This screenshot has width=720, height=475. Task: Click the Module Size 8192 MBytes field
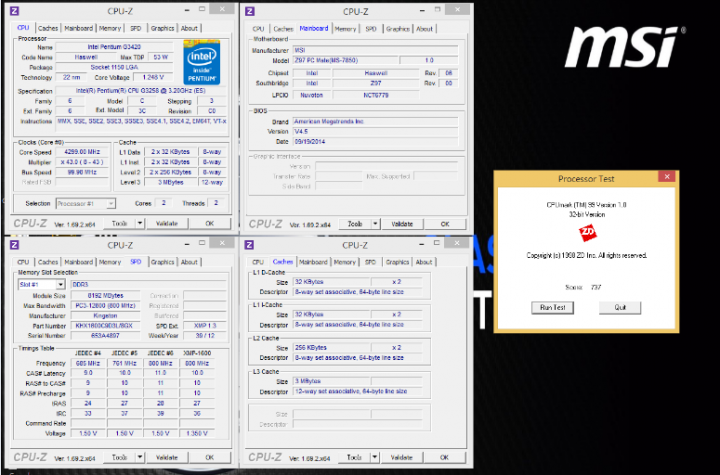pos(105,295)
